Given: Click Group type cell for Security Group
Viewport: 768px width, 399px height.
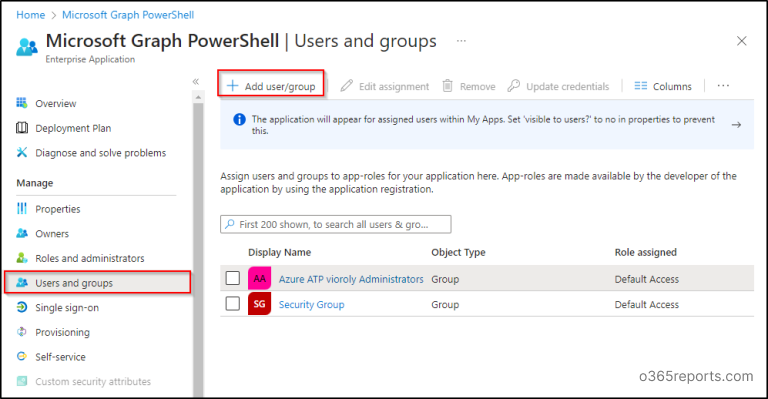Looking at the screenshot, I should [445, 305].
